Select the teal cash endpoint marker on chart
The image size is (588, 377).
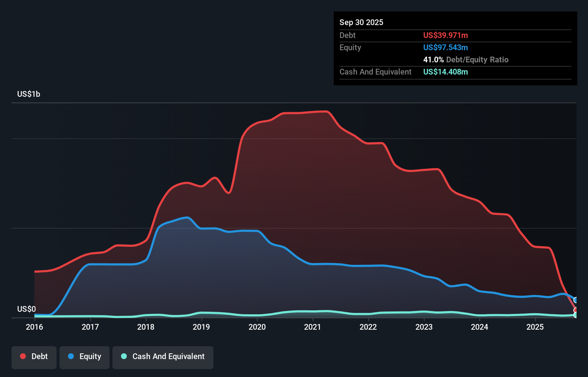click(x=575, y=315)
